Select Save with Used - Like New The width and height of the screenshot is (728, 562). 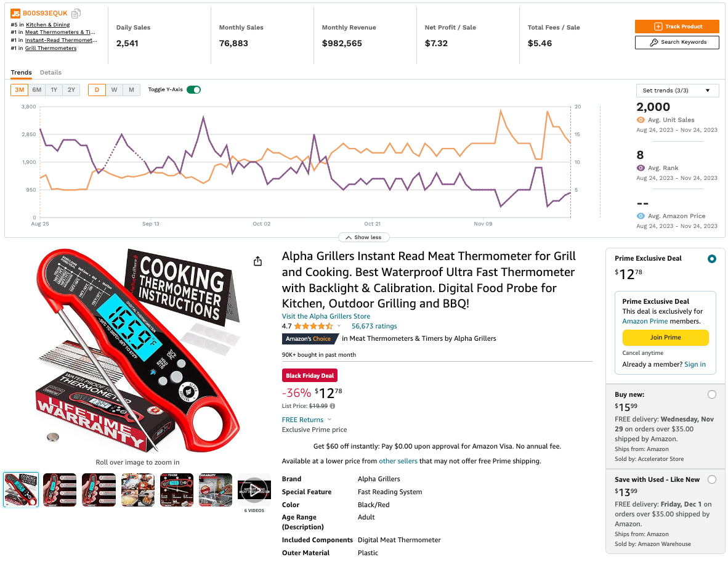coord(712,479)
